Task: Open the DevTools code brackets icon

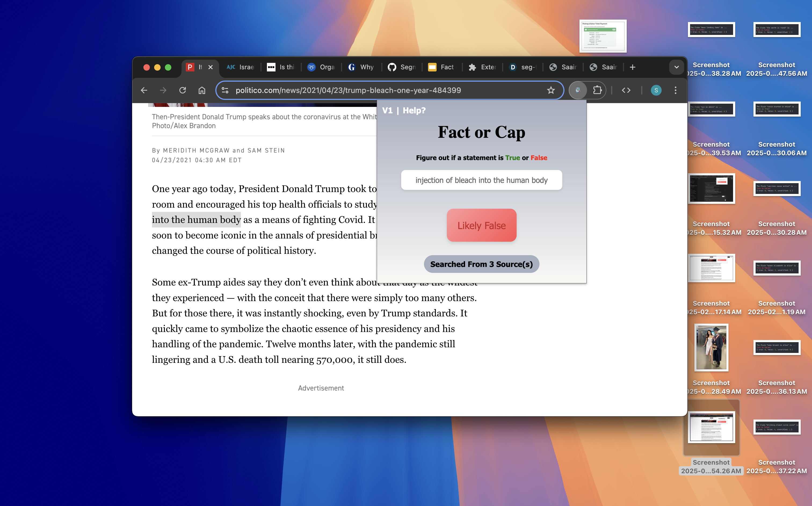Action: coord(626,90)
